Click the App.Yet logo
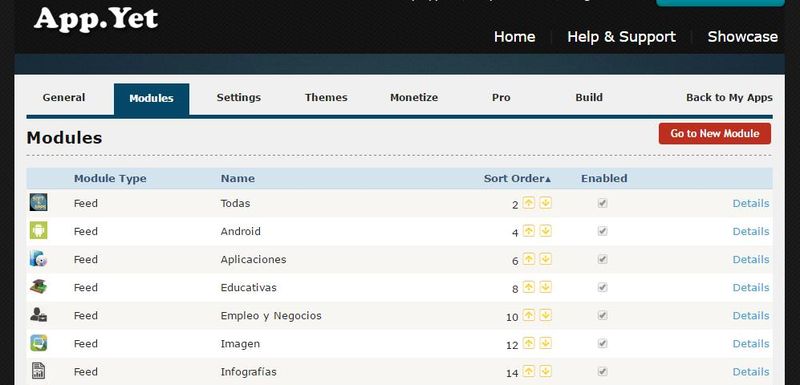Viewport: 800px width, 385px height. 96,19
